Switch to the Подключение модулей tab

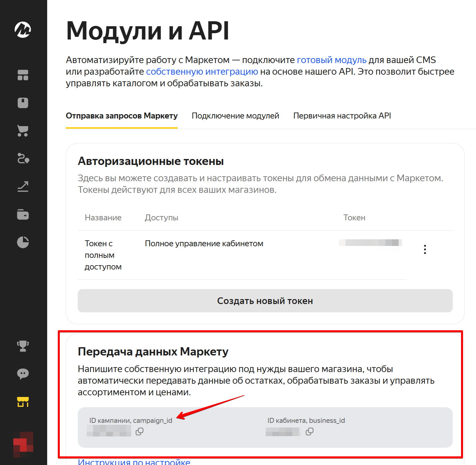tap(236, 116)
